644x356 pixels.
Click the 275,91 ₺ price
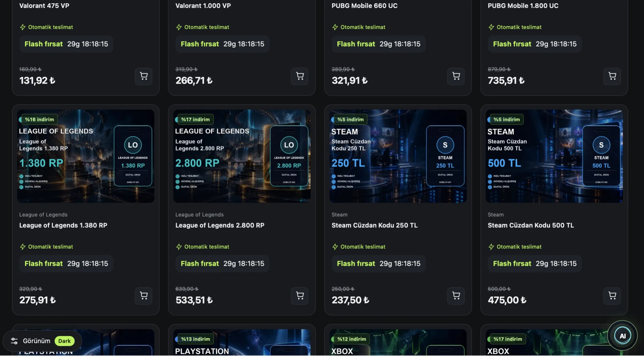38,300
